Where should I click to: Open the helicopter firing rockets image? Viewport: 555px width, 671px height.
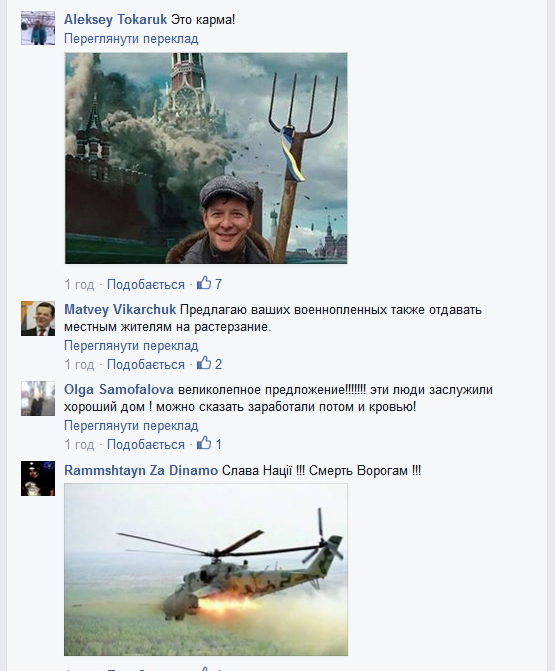click(206, 570)
